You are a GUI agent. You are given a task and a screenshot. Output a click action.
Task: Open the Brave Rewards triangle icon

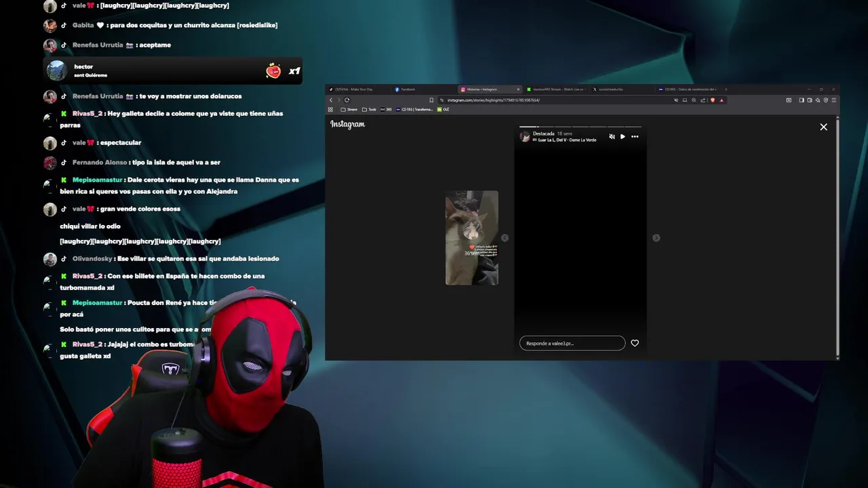click(722, 100)
